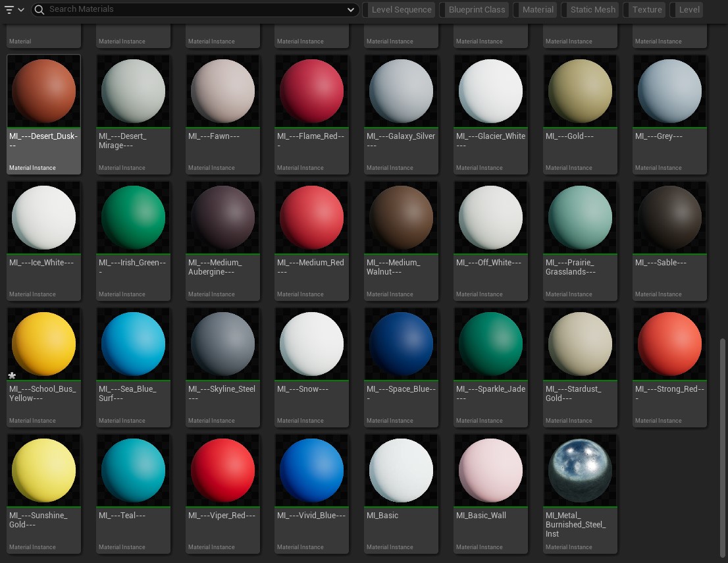Select the Viper_Red material asset
This screenshot has height=563, width=728.
click(x=222, y=470)
